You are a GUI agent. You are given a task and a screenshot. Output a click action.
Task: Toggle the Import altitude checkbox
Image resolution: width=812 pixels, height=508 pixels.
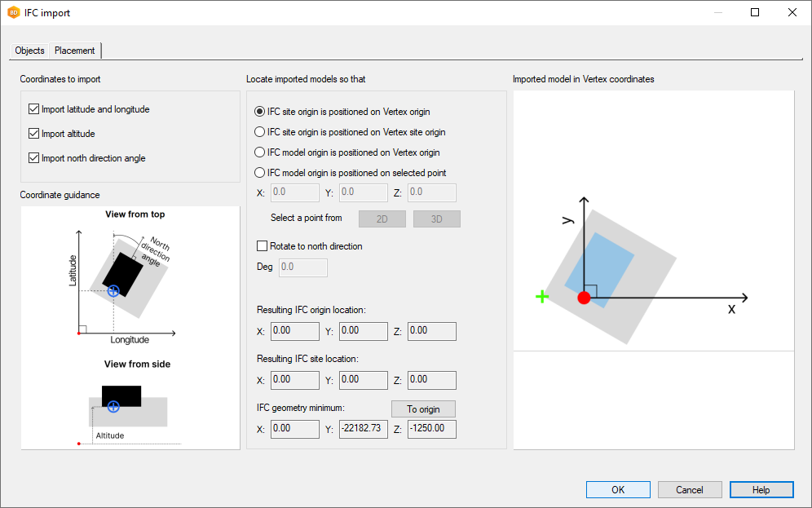(34, 134)
